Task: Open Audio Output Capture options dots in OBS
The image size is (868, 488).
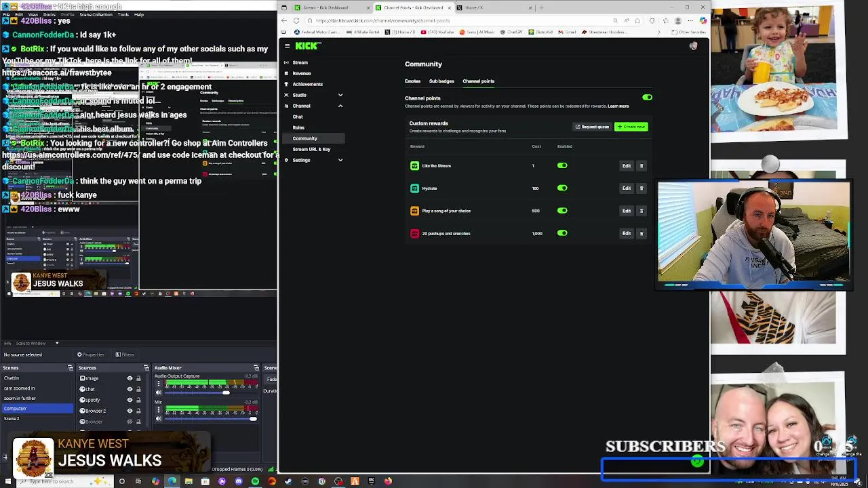Action: point(159,384)
